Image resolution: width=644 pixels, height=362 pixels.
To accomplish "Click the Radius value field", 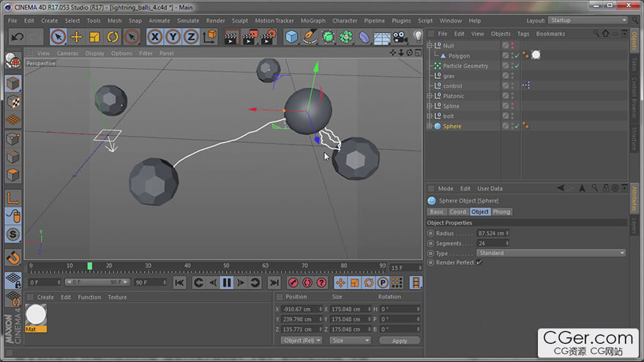I will click(492, 233).
